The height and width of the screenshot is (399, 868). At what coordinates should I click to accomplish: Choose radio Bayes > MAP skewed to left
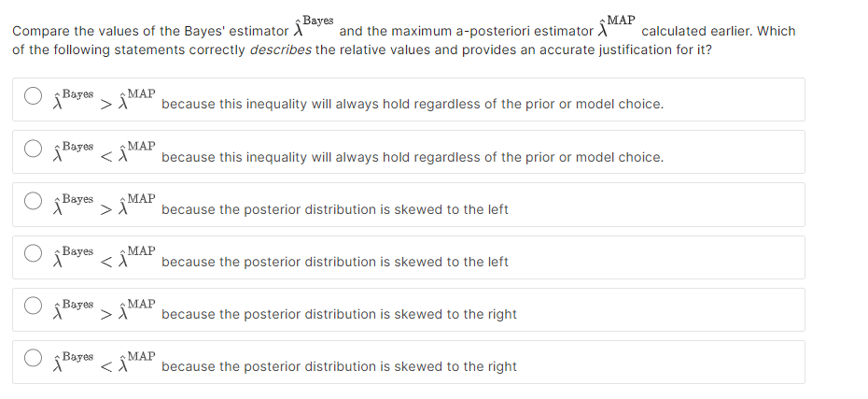(33, 201)
